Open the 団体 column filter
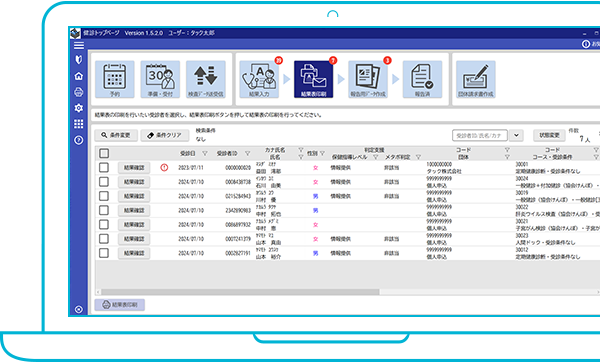 (507, 157)
